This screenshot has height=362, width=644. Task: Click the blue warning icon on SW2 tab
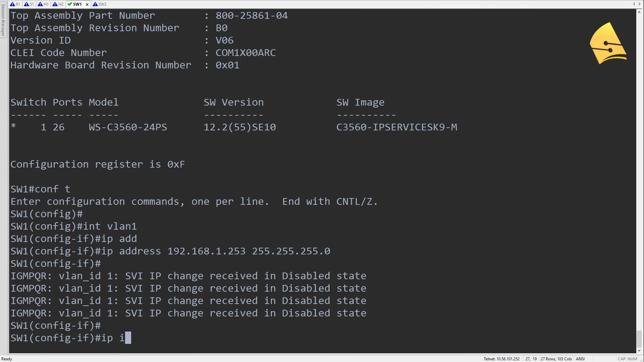coord(95,4)
